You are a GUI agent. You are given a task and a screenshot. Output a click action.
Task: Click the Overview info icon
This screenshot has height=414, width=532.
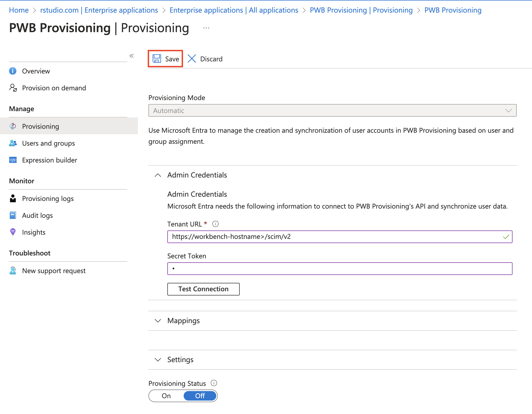(13, 71)
